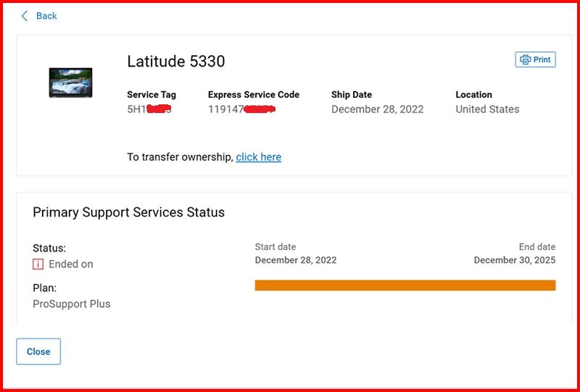Click the Primary Support Services Status heading
This screenshot has width=580, height=392.
coord(129,212)
